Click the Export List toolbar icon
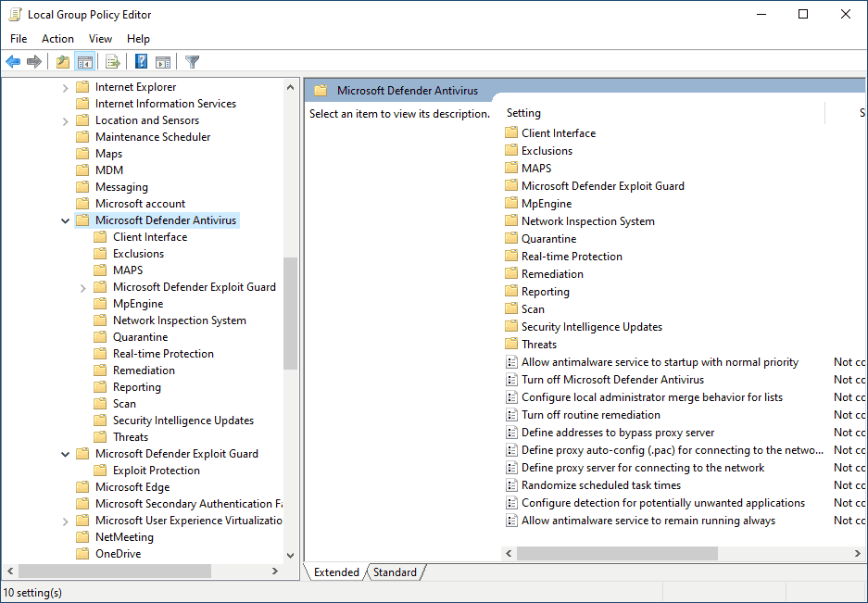This screenshot has width=868, height=603. (112, 61)
